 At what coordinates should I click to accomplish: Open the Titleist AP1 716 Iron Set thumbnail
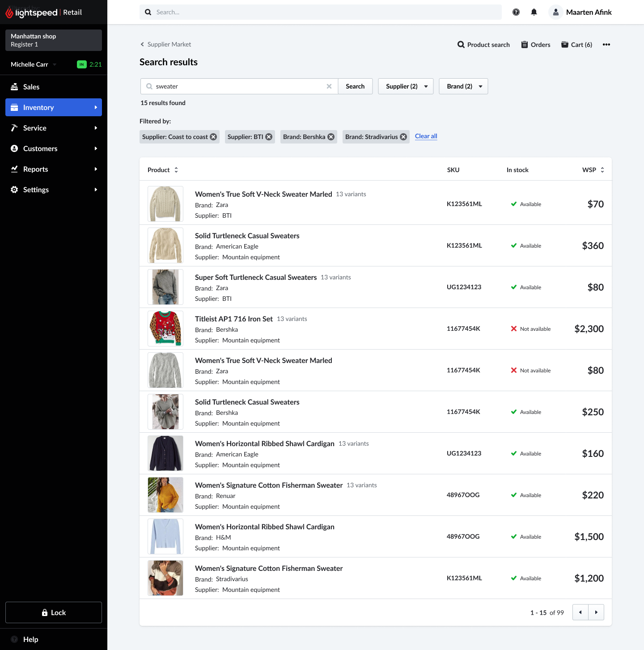click(x=165, y=329)
